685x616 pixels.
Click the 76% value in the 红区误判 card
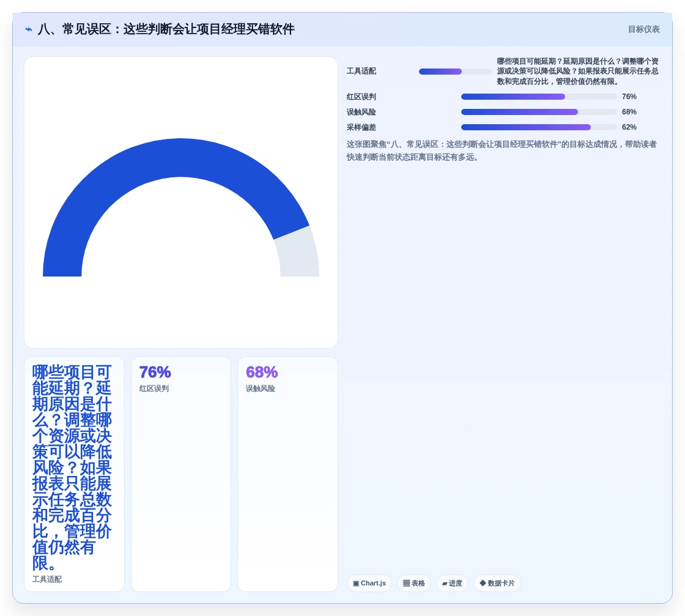point(155,372)
